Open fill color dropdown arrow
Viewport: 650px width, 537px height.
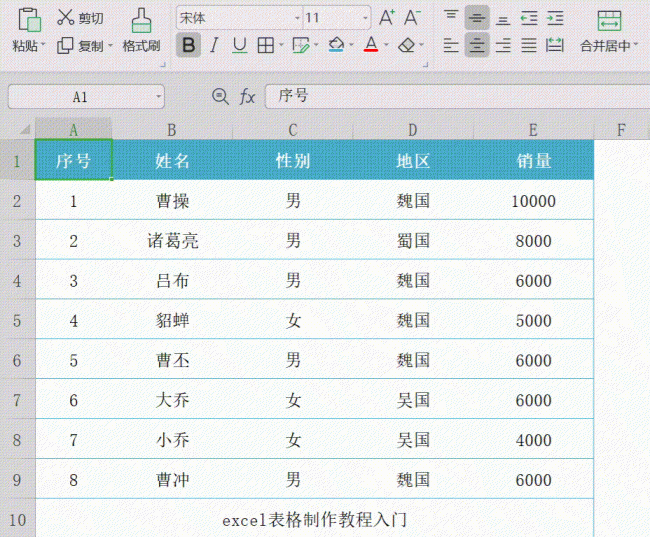(352, 44)
